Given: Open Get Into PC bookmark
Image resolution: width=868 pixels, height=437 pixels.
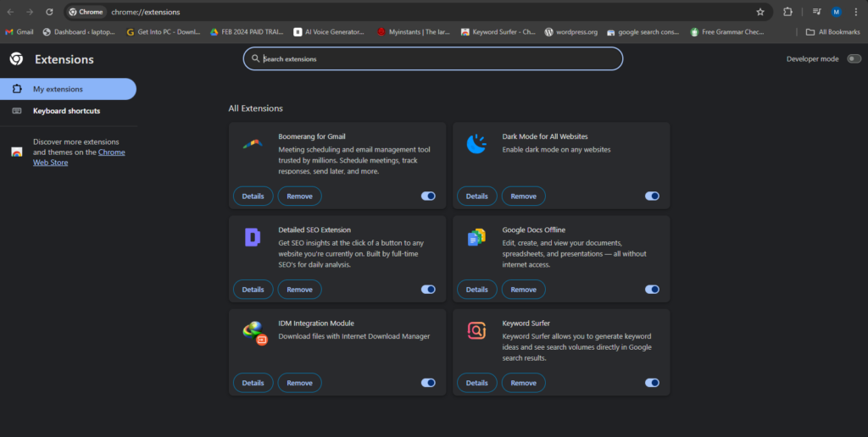Looking at the screenshot, I should coord(164,32).
